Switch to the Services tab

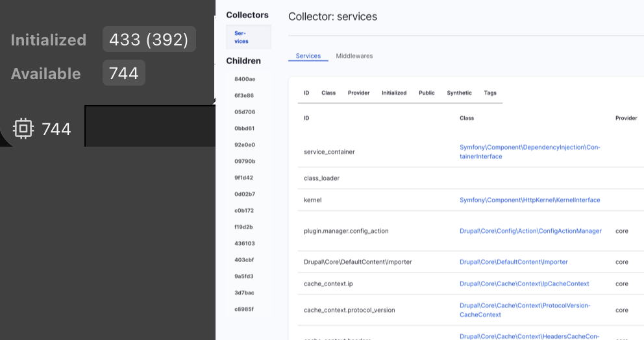[x=308, y=56]
